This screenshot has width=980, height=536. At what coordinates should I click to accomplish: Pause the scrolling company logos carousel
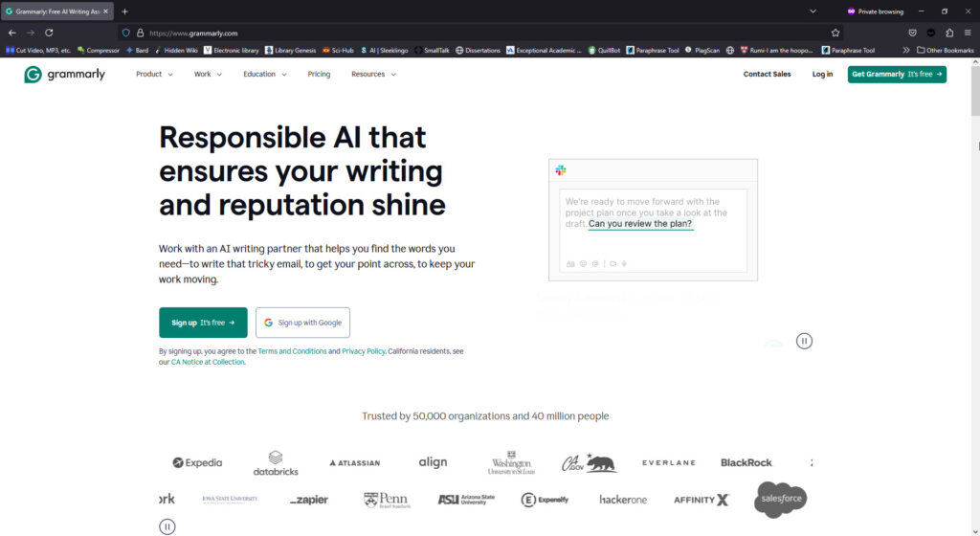[167, 526]
